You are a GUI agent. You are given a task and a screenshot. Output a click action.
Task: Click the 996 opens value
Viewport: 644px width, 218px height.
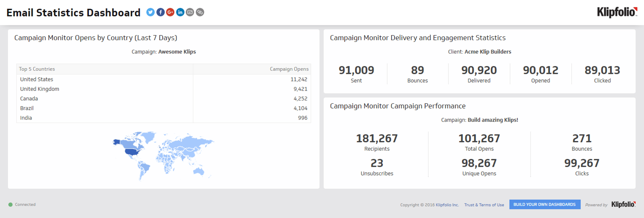(x=303, y=118)
